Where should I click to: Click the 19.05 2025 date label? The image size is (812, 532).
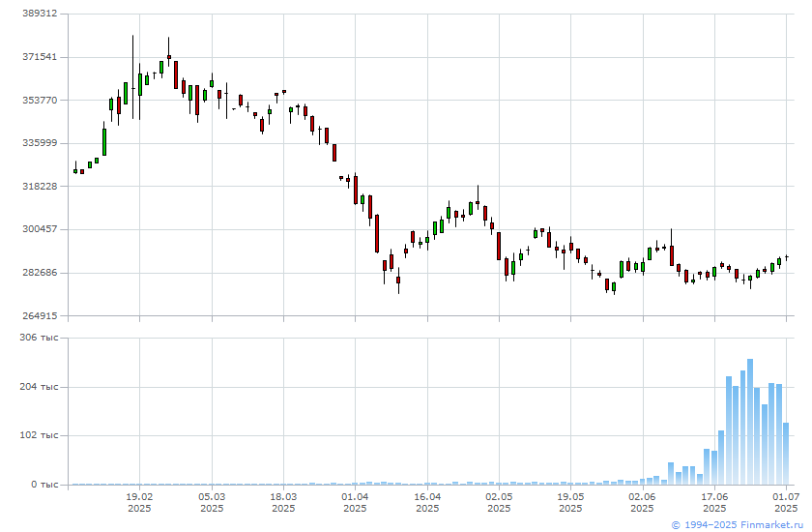point(570,502)
